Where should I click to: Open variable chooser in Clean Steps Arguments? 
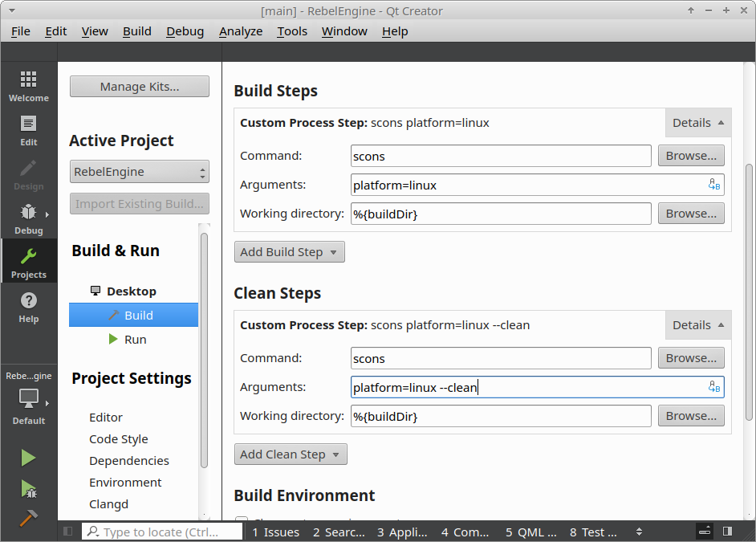[714, 387]
